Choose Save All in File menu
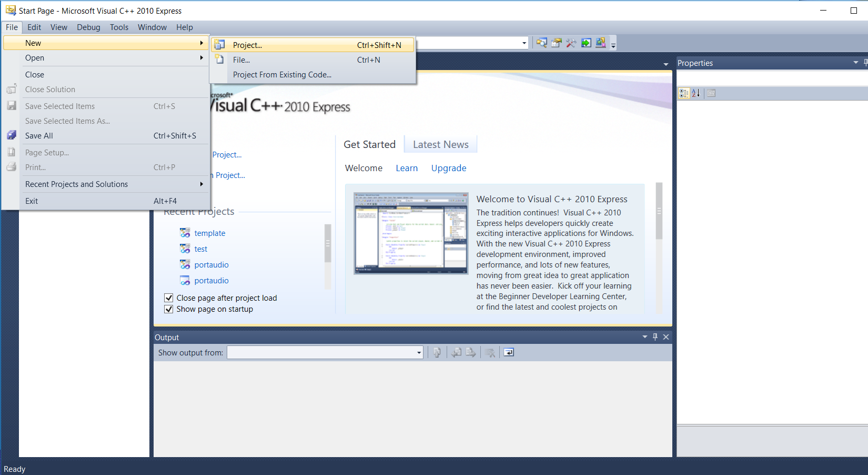 point(106,136)
